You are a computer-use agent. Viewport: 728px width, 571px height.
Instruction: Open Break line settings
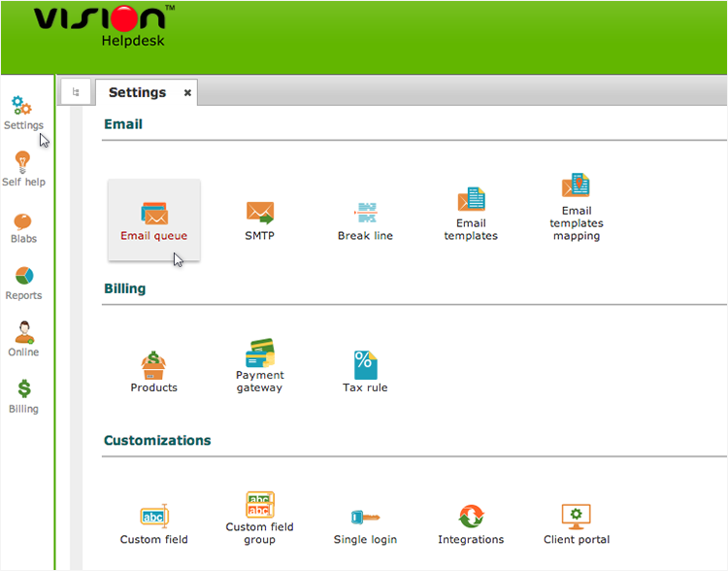pyautogui.click(x=365, y=220)
